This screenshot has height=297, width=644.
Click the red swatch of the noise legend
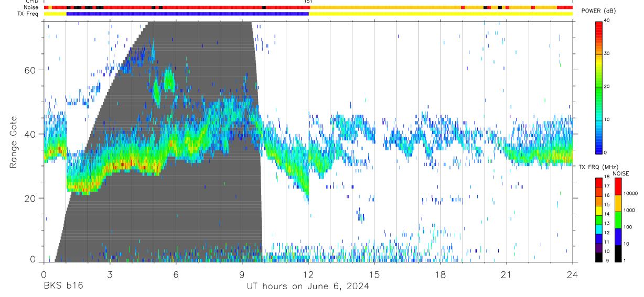tap(618, 186)
